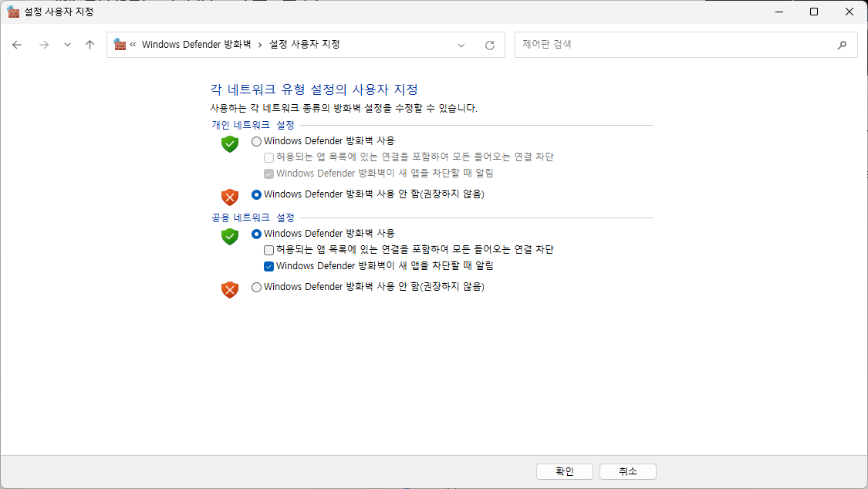The height and width of the screenshot is (489, 868).
Task: Go back with the left arrow
Action: [17, 45]
